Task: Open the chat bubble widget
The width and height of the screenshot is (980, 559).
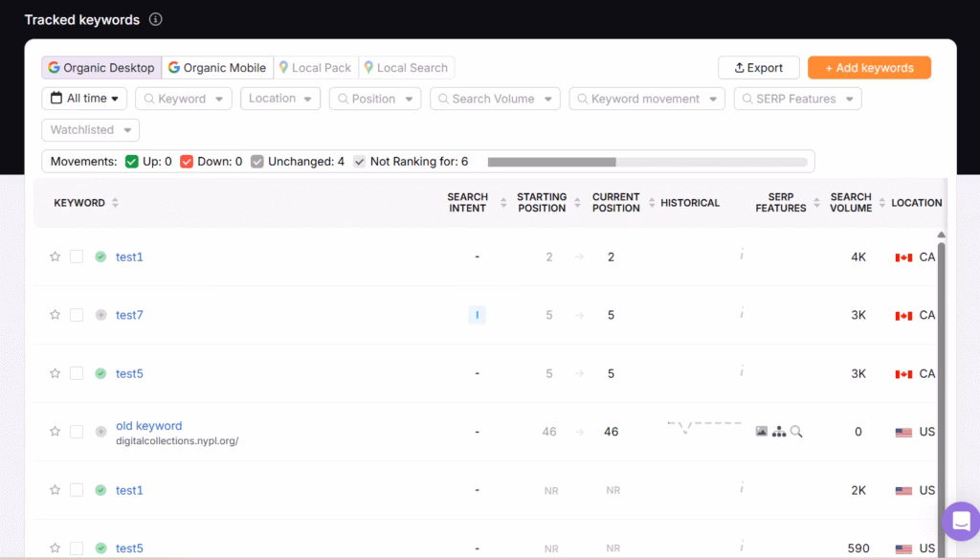Action: [x=960, y=522]
